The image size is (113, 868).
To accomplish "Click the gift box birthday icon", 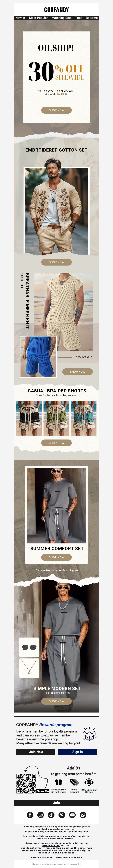I will pos(59,782).
